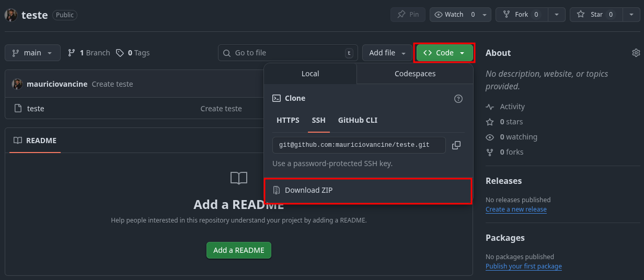
Task: Open the main branch selector dropdown
Action: tap(32, 53)
